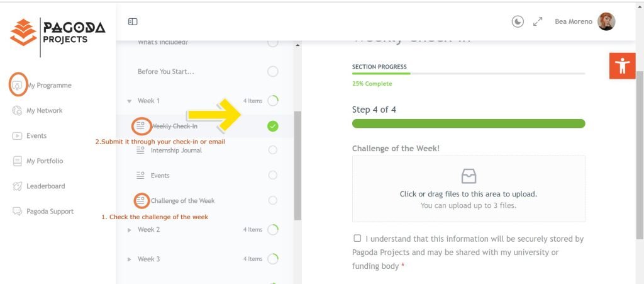Click the Events play icon in sidebar
This screenshot has width=644, height=284.
pos(17,135)
